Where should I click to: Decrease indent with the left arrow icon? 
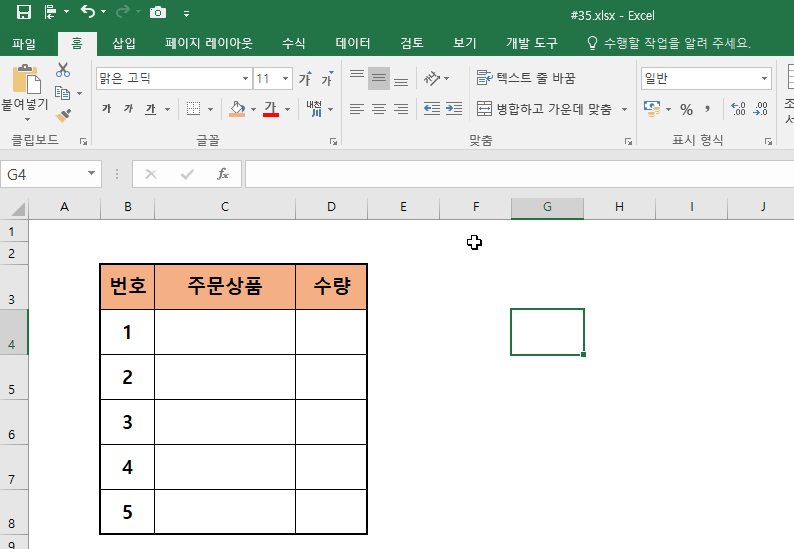point(432,109)
